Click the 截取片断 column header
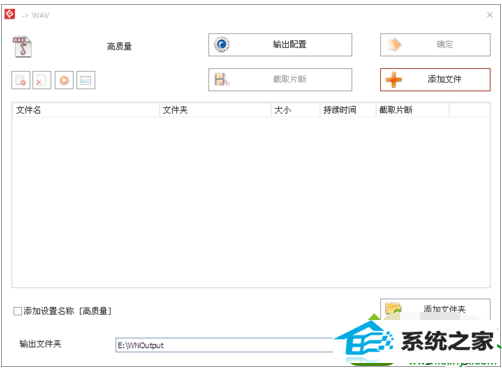 pyautogui.click(x=413, y=110)
